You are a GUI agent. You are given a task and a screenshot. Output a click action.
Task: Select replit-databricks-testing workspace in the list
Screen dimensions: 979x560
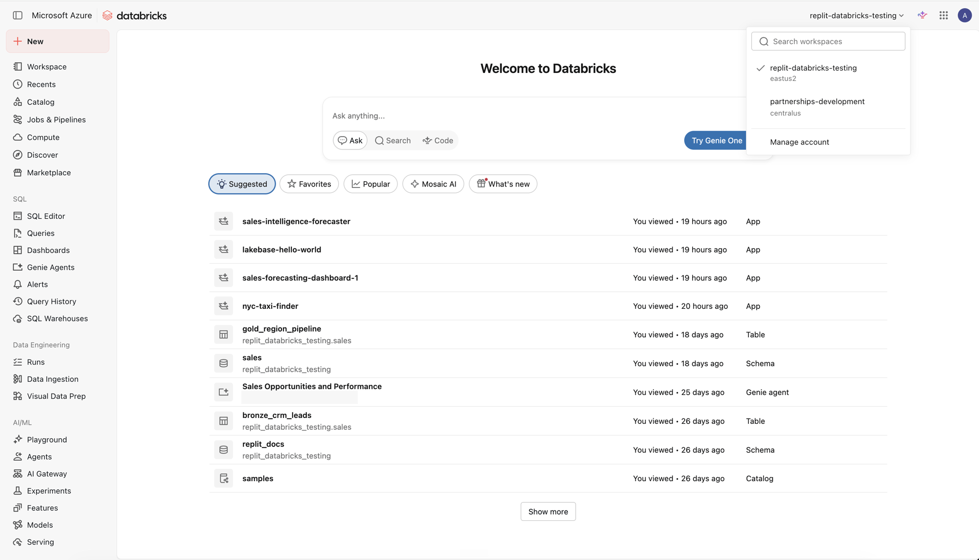[828, 72]
